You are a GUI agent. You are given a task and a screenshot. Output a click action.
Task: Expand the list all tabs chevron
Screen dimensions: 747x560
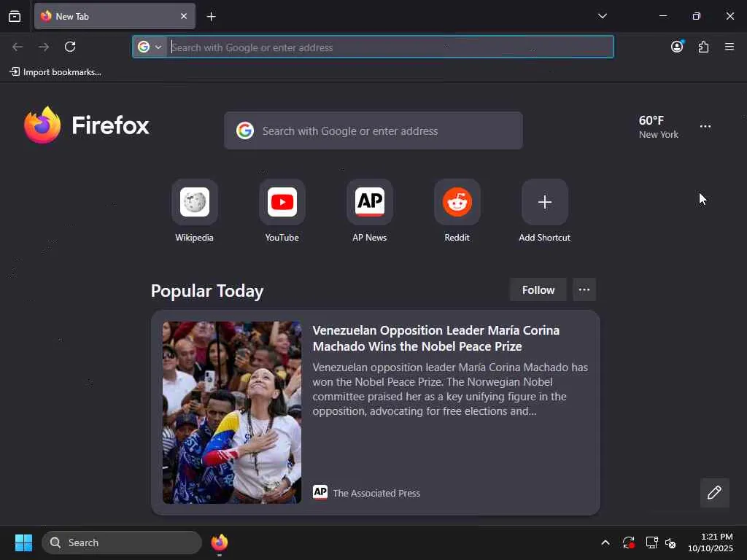602,16
